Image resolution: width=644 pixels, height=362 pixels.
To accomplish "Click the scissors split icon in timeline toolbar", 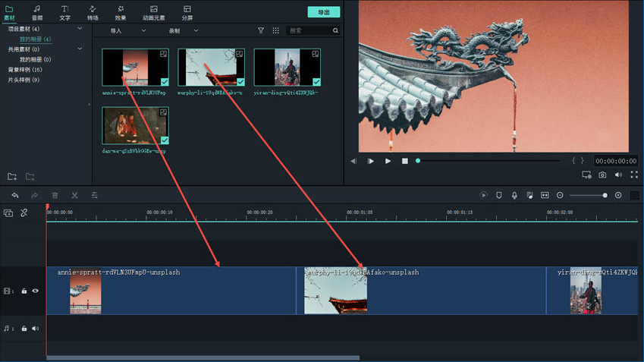I will (74, 195).
